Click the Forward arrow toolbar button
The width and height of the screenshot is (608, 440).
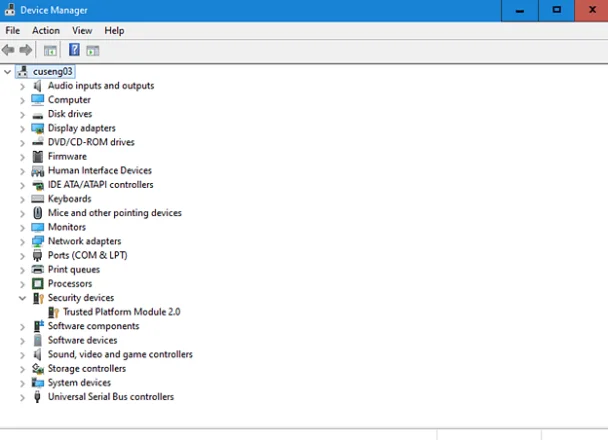(x=26, y=50)
